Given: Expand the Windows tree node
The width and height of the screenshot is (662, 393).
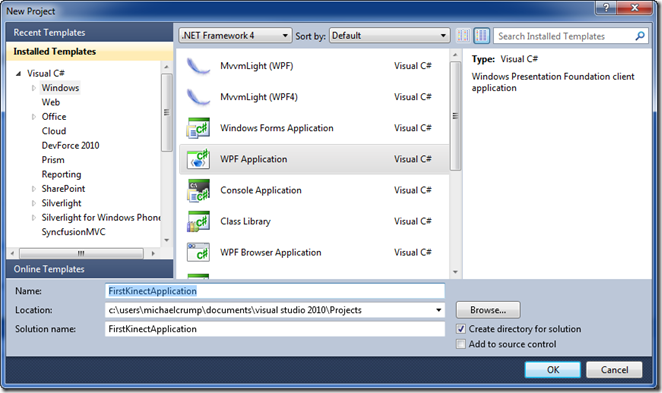Looking at the screenshot, I should tap(33, 88).
